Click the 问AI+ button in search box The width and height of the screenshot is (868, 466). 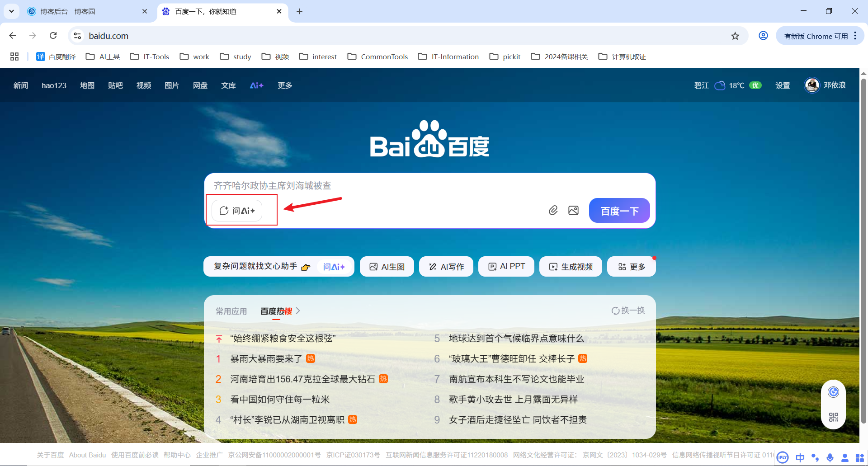tap(237, 211)
